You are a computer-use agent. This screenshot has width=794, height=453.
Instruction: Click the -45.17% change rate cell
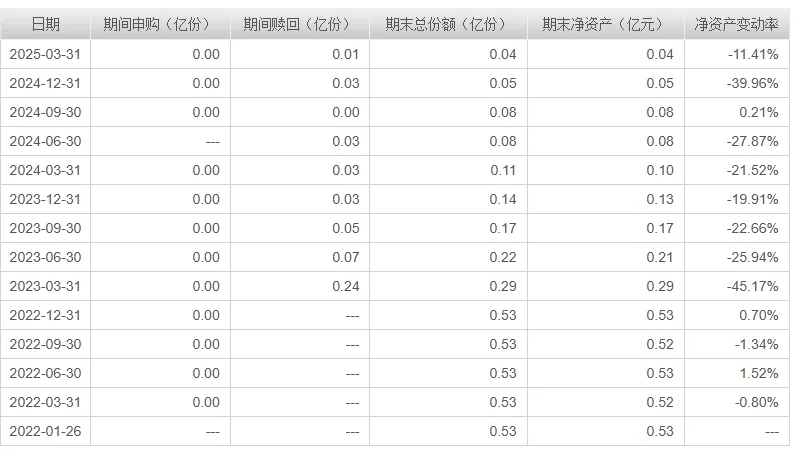(752, 286)
